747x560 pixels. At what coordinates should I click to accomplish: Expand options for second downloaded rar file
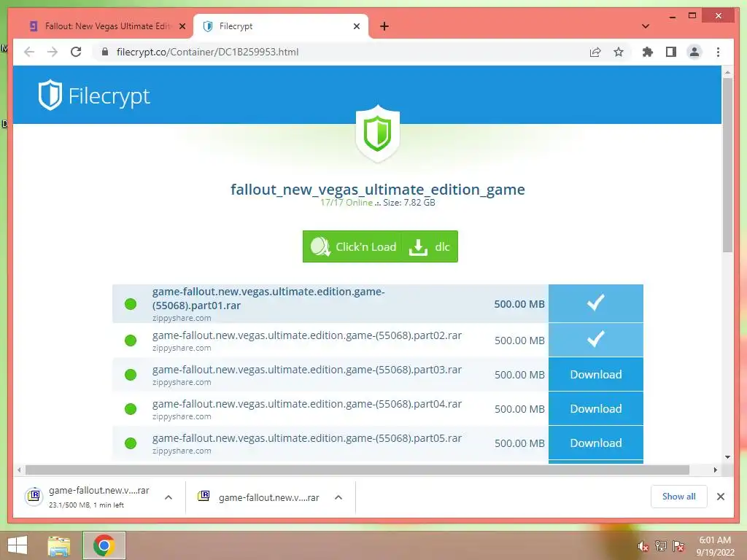338,497
